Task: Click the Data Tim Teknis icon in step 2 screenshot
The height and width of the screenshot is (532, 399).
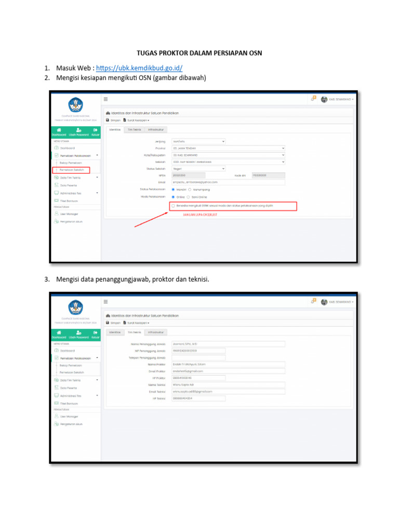Action: coord(56,177)
